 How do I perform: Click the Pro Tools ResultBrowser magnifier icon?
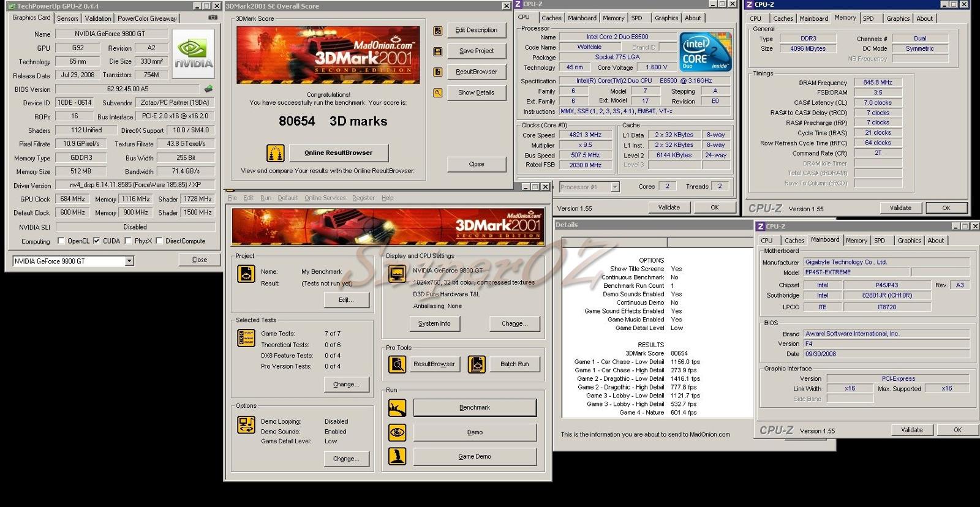point(398,364)
